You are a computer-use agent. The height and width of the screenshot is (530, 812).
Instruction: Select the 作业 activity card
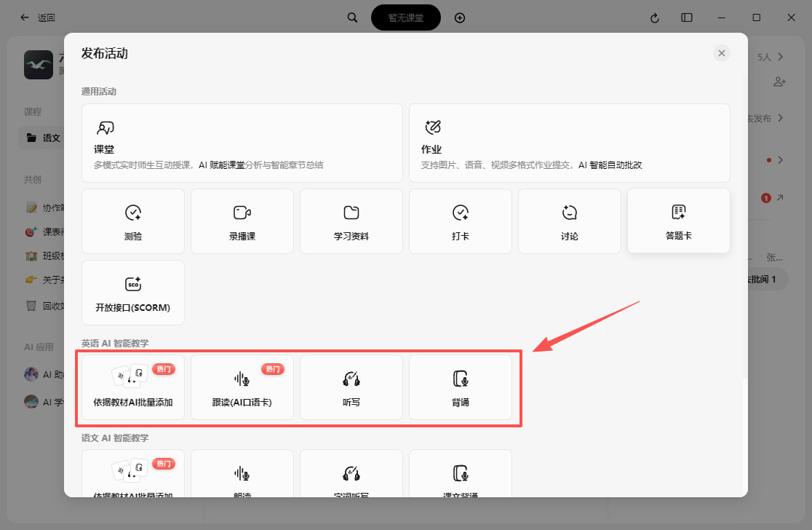click(x=570, y=143)
